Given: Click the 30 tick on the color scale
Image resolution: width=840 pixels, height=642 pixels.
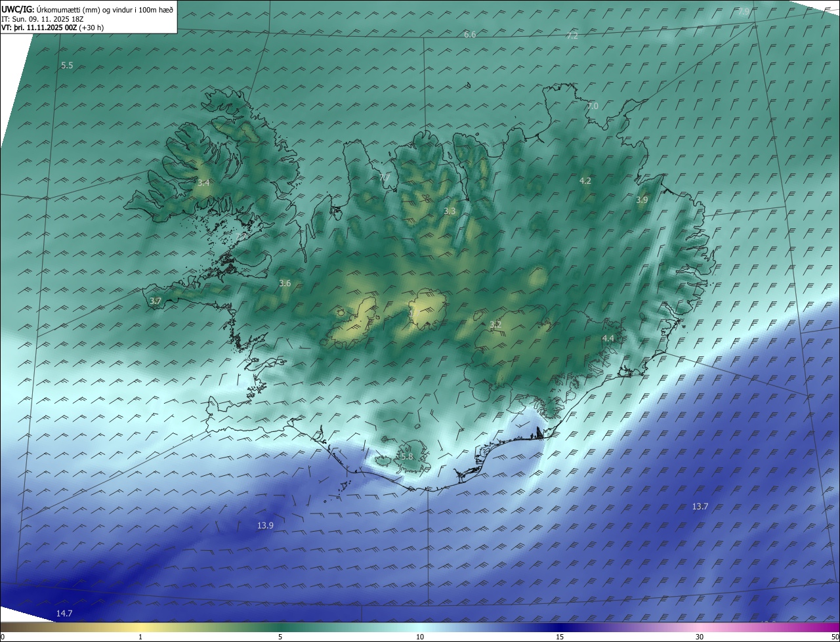Looking at the screenshot, I should pyautogui.click(x=700, y=637).
